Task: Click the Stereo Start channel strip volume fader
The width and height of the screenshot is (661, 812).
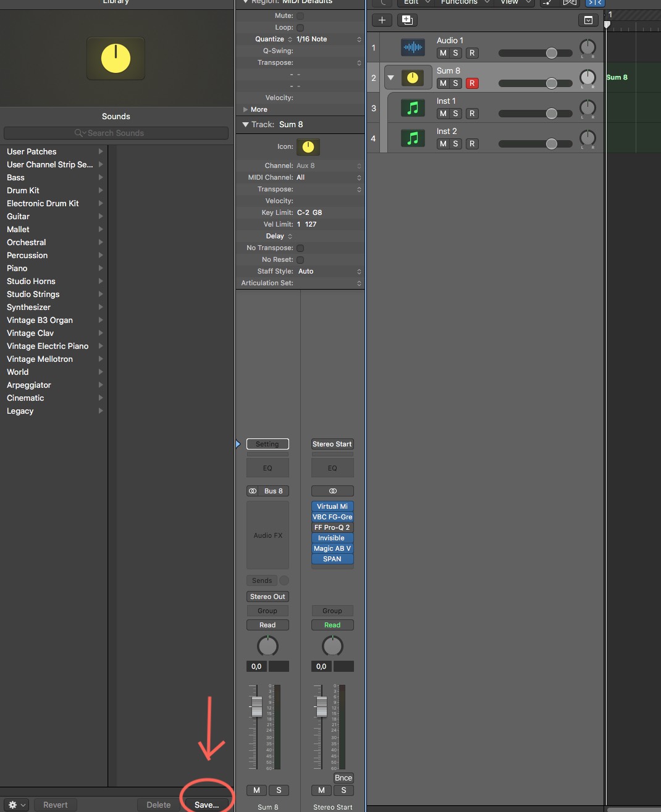Action: [x=322, y=707]
